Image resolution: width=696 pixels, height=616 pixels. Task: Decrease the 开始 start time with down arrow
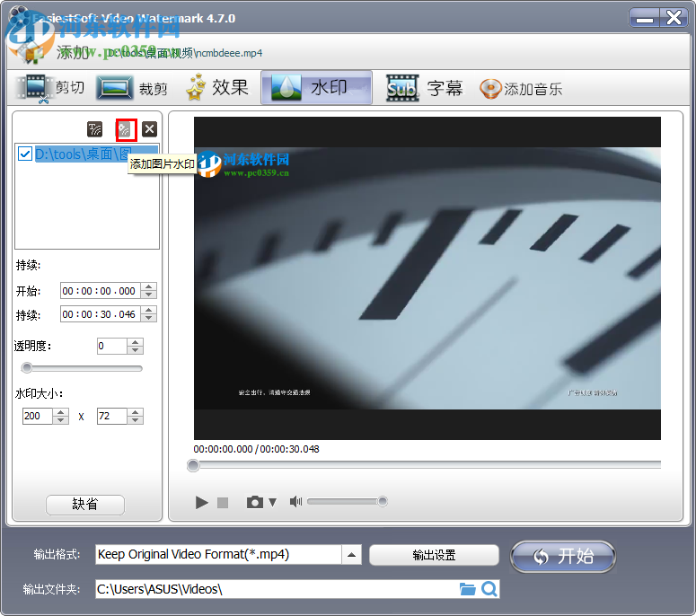click(x=149, y=295)
